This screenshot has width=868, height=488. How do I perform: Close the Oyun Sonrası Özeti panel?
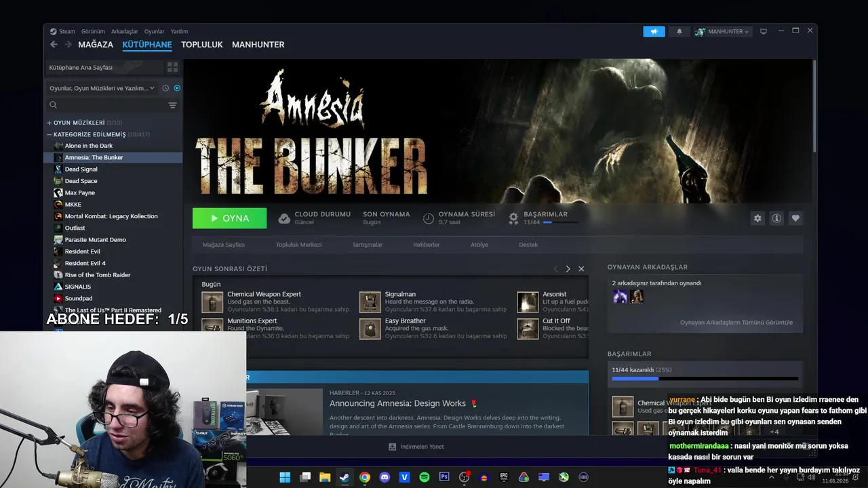[581, 269]
